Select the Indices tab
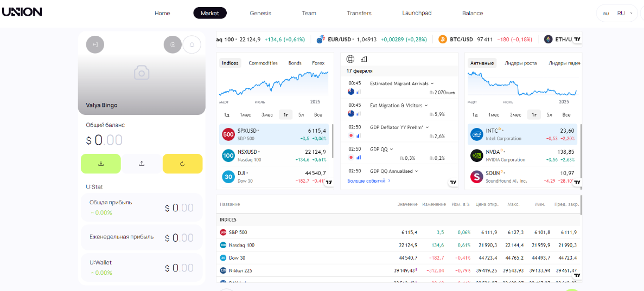The image size is (644, 291). coord(230,63)
